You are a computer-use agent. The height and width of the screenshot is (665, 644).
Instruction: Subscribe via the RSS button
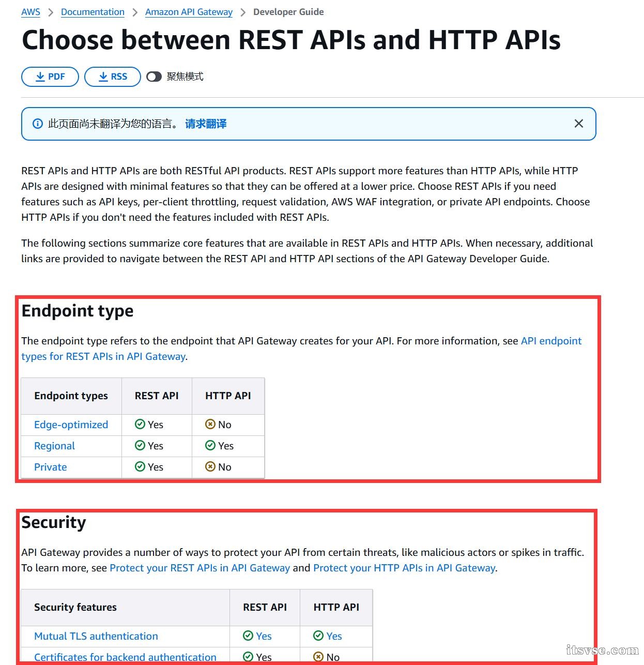[x=112, y=77]
